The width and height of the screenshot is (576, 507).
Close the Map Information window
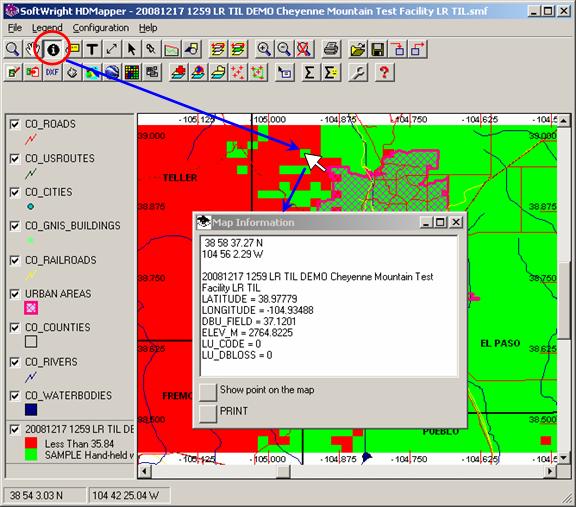456,222
